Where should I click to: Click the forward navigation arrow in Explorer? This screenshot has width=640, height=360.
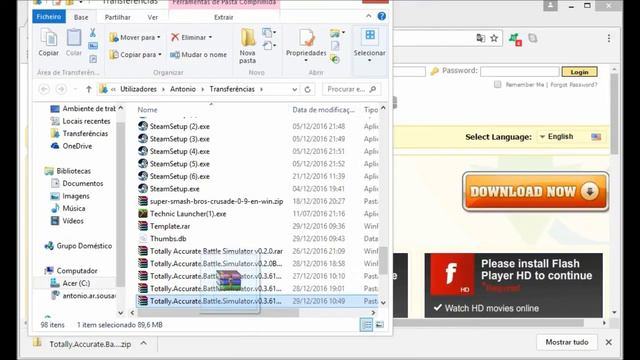61,89
